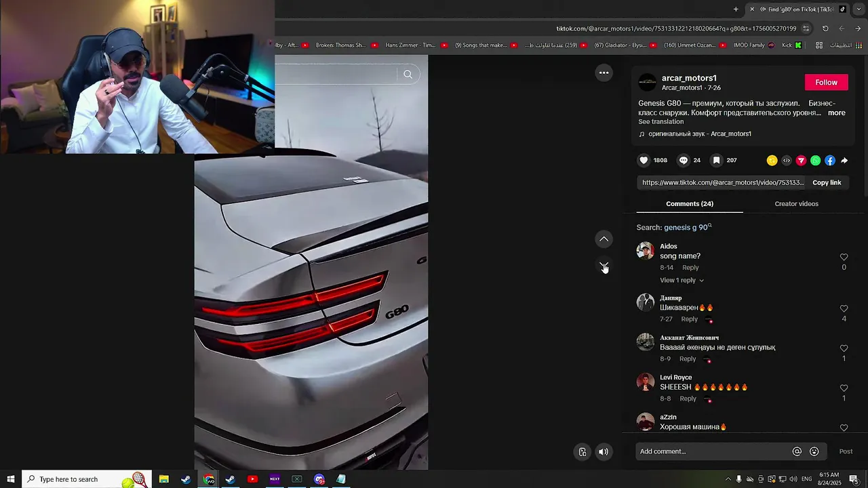Expand description with 'more' link
Image resolution: width=868 pixels, height=488 pixels.
pyautogui.click(x=836, y=113)
